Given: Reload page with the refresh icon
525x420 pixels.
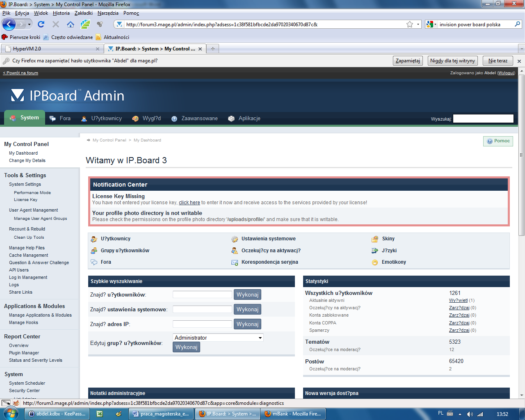Looking at the screenshot, I should pos(41,25).
